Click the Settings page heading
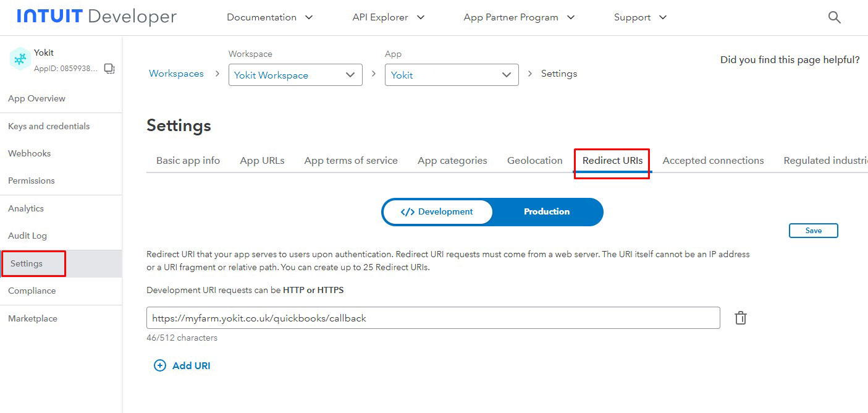868x413 pixels. coord(179,126)
